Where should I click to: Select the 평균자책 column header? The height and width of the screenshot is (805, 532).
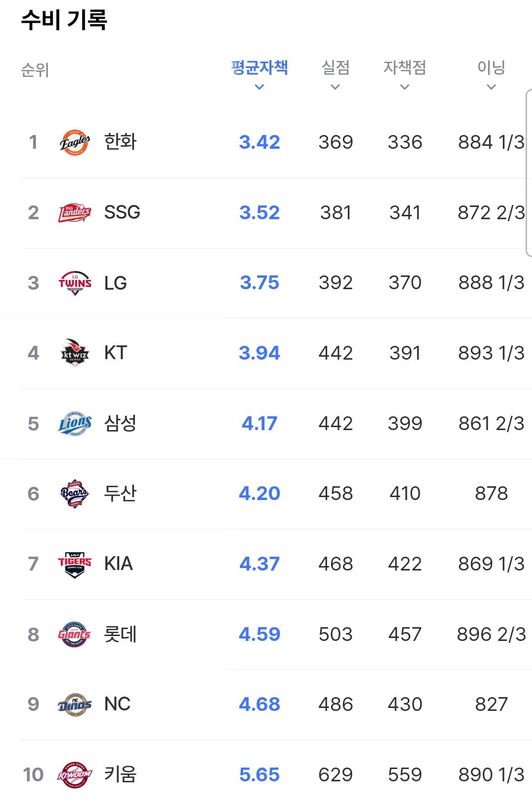coord(260,67)
